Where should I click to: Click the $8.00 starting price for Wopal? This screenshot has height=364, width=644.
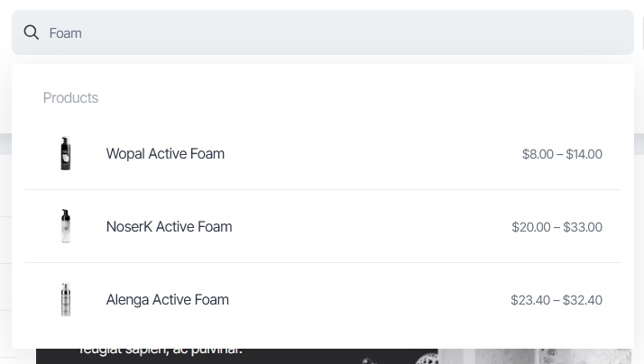pos(538,154)
